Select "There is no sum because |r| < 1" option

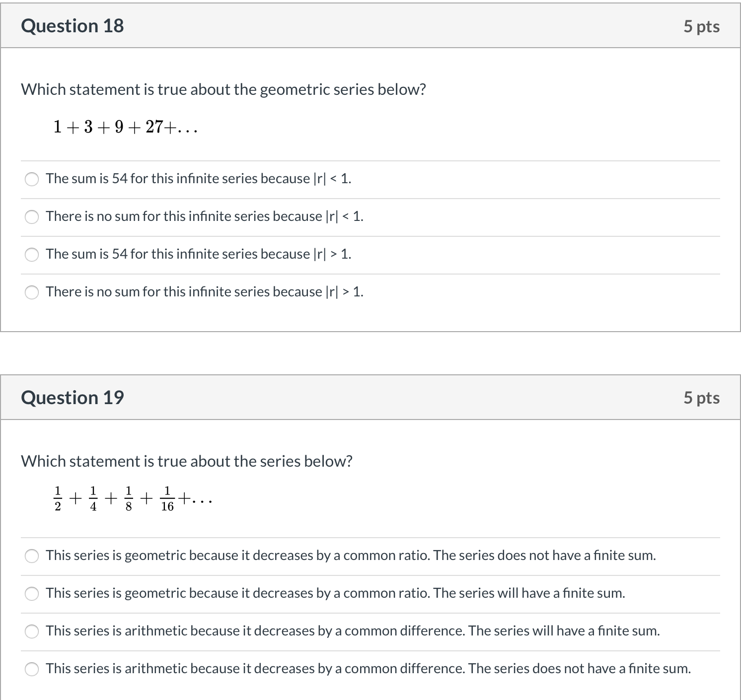tap(32, 217)
